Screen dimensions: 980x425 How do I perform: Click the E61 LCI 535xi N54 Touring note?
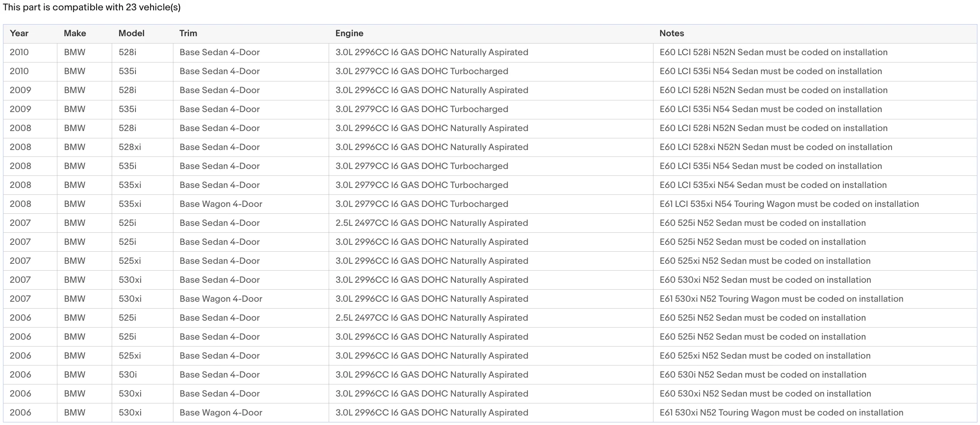tap(789, 204)
